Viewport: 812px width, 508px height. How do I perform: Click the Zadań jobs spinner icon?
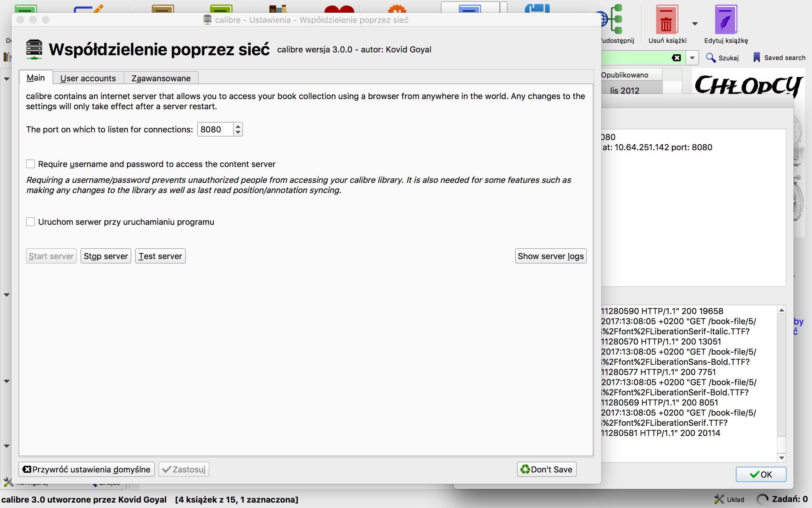point(762,499)
